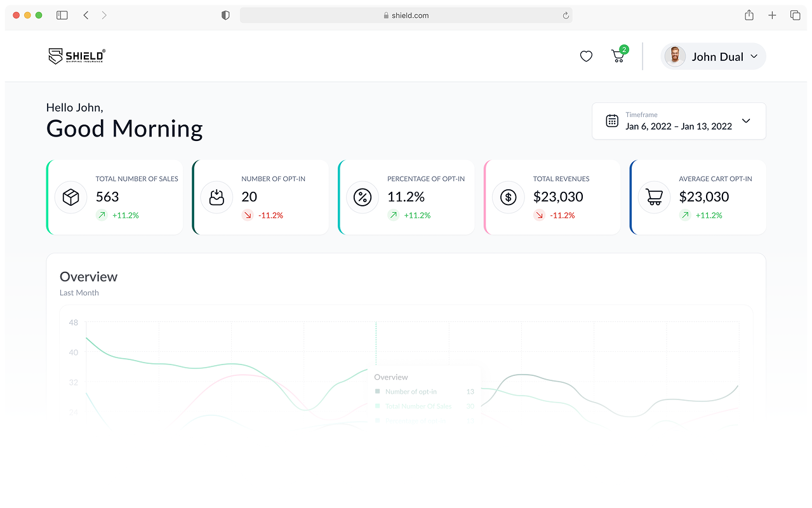Open the John Dual account menu
Image resolution: width=812 pixels, height=508 pixels.
point(754,57)
